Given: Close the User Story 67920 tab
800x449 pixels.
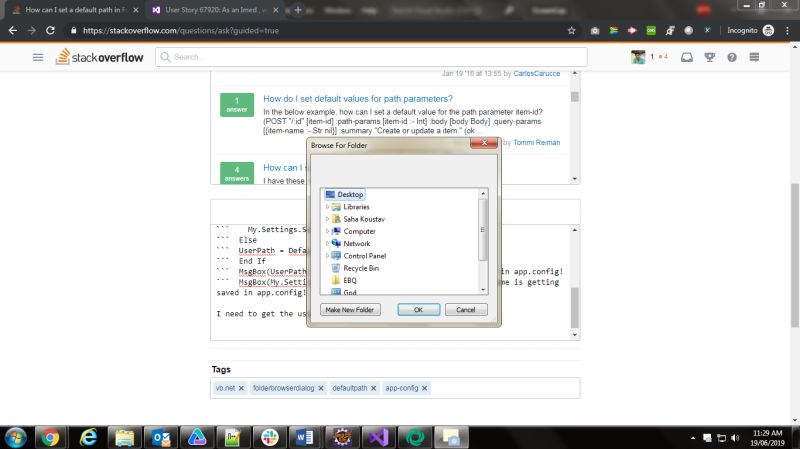Looking at the screenshot, I should click(276, 10).
